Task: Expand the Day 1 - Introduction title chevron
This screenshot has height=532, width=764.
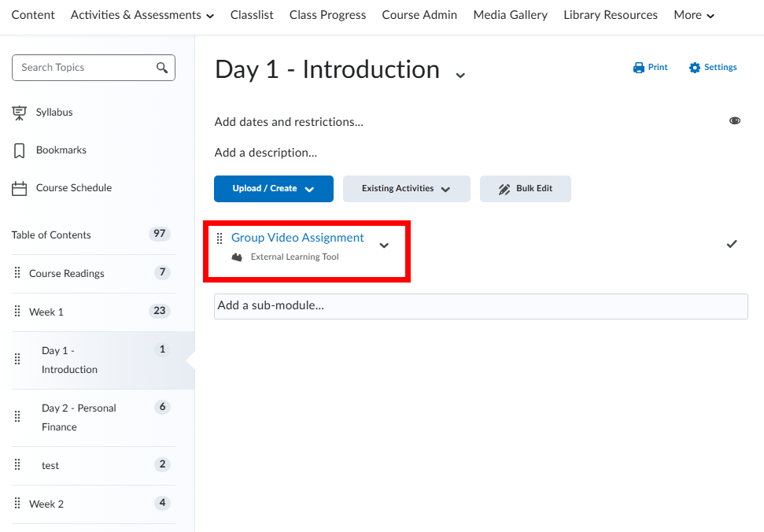Action: (460, 75)
